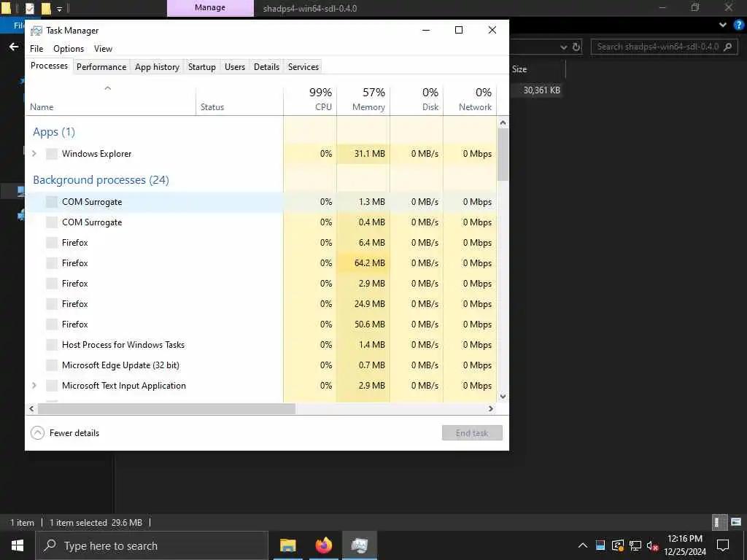This screenshot has height=560, width=747.
Task: Click the sort arrow above Name column
Action: click(108, 88)
